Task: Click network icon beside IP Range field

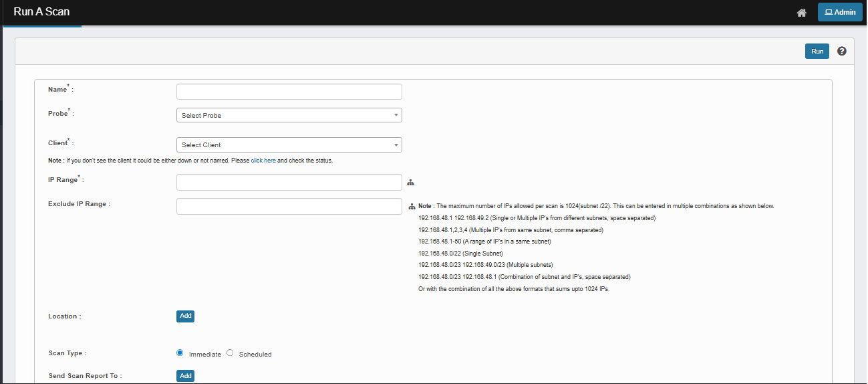Action: (411, 183)
